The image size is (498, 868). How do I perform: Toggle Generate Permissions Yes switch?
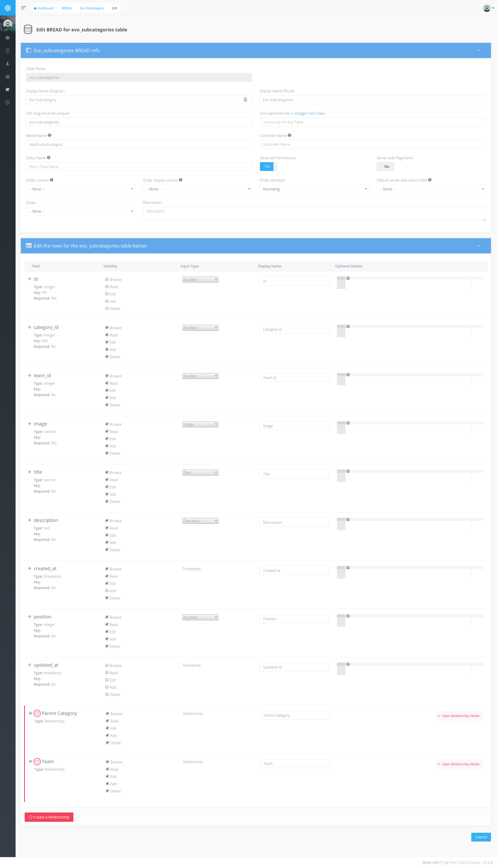pyautogui.click(x=268, y=167)
